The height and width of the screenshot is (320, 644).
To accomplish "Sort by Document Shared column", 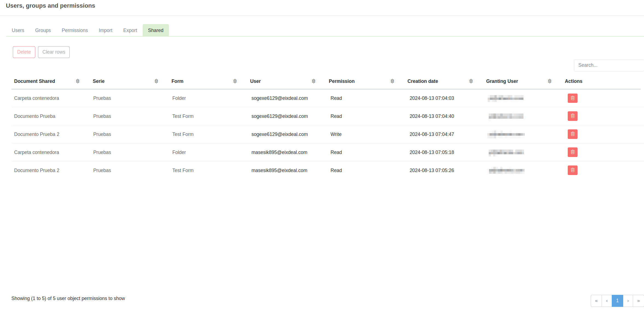I will pyautogui.click(x=78, y=81).
